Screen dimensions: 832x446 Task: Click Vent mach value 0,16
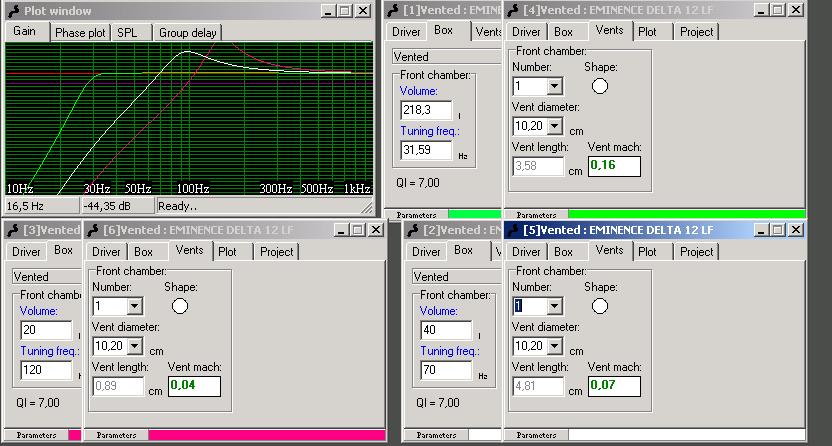click(x=614, y=166)
